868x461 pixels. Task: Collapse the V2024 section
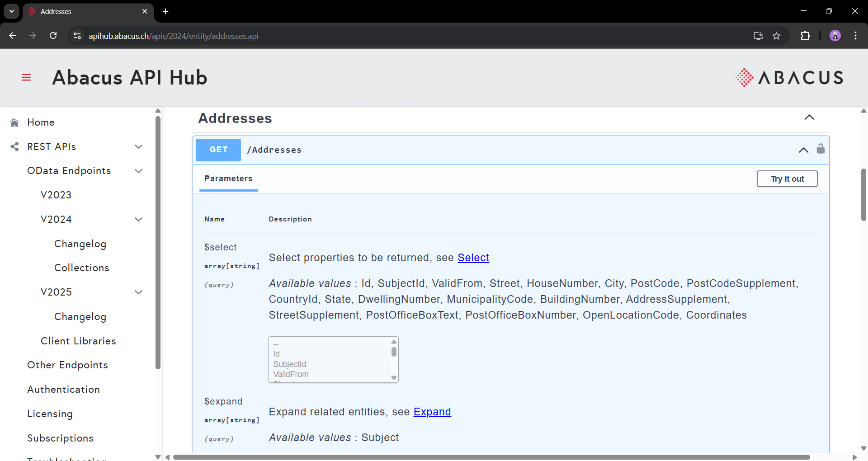(x=139, y=220)
